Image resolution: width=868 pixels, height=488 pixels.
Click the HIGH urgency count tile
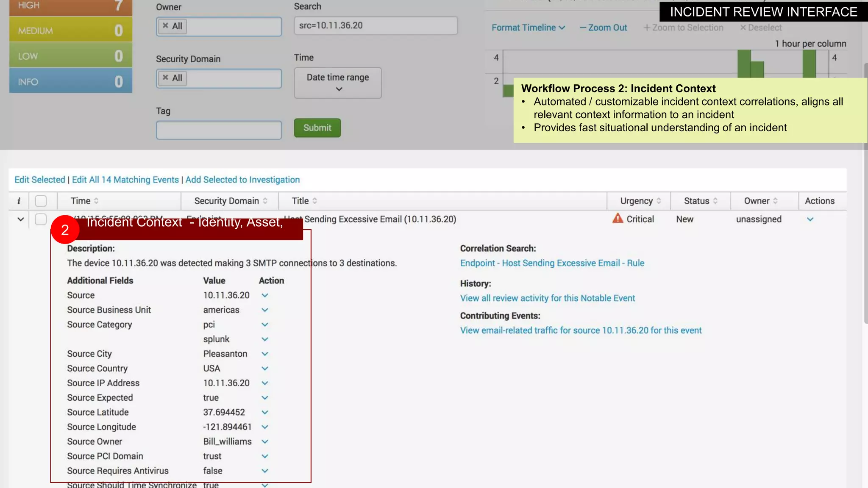(71, 7)
